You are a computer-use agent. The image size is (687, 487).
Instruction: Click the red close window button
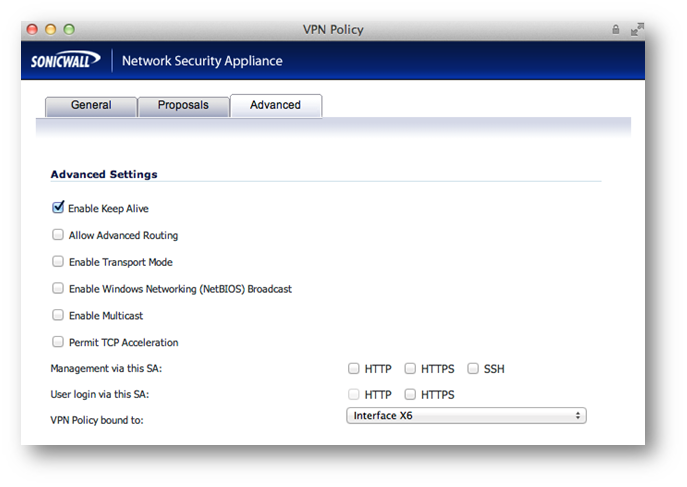tap(32, 29)
